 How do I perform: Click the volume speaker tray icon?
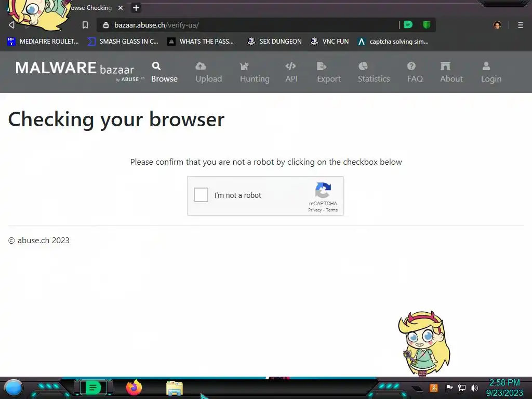pyautogui.click(x=474, y=388)
